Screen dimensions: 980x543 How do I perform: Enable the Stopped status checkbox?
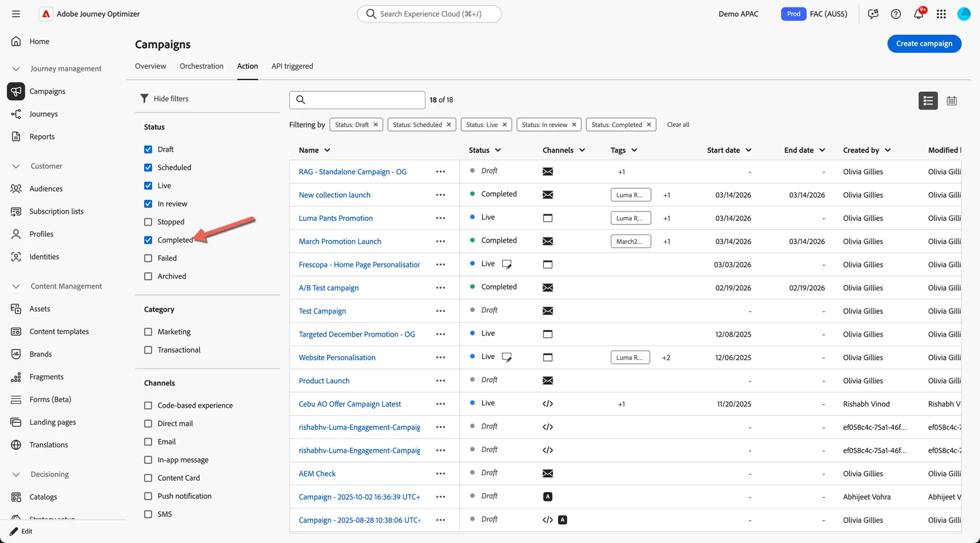pos(148,222)
